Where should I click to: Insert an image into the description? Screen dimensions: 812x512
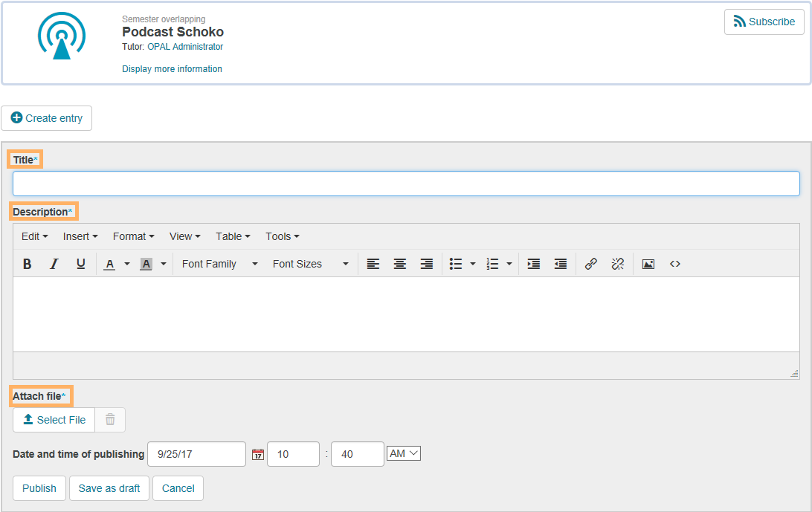(x=648, y=264)
